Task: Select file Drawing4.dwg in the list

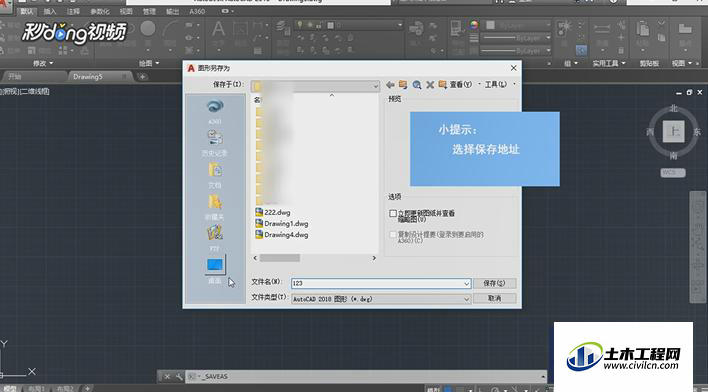Action: click(x=282, y=235)
